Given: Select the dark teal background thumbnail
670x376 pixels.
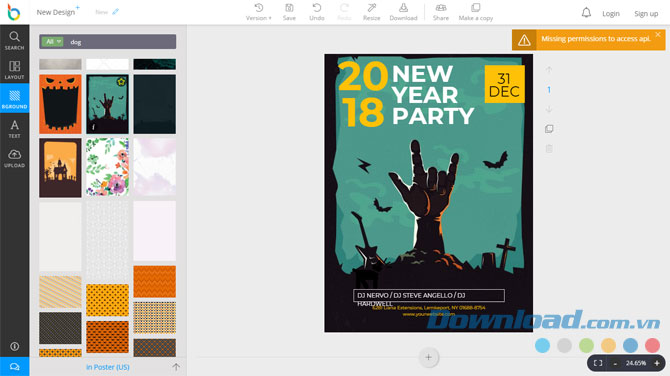Looking at the screenshot, I should 154,104.
